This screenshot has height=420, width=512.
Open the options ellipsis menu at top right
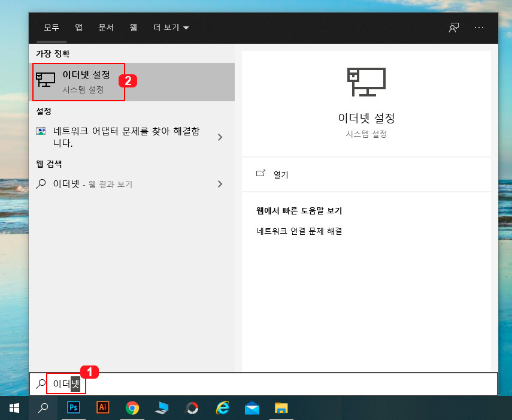(x=478, y=28)
